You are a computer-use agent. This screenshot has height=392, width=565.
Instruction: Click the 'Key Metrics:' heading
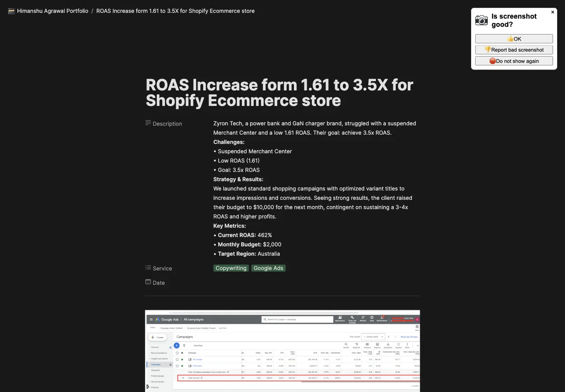[x=230, y=226]
